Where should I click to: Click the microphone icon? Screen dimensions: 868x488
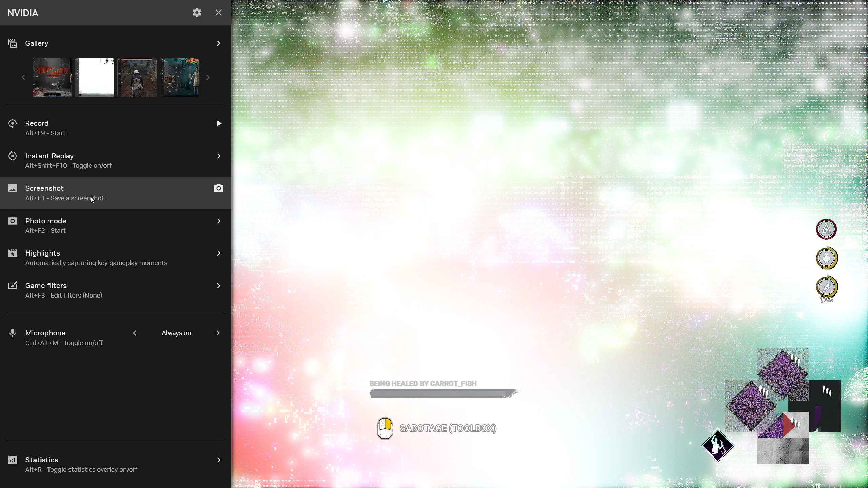13,333
